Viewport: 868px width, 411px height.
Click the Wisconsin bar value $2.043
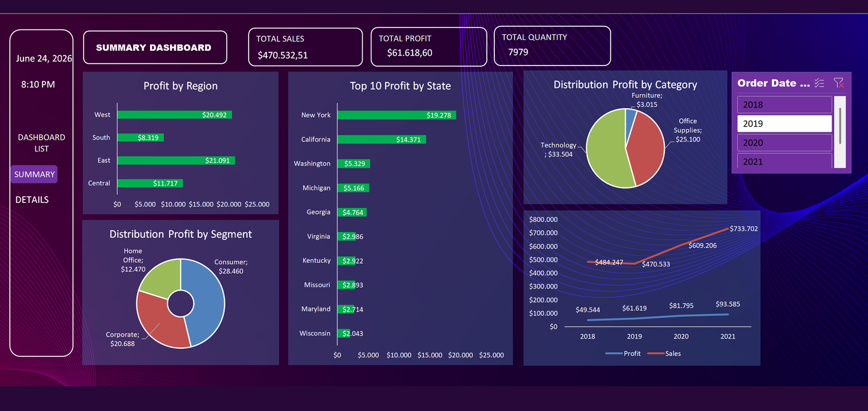pos(353,333)
